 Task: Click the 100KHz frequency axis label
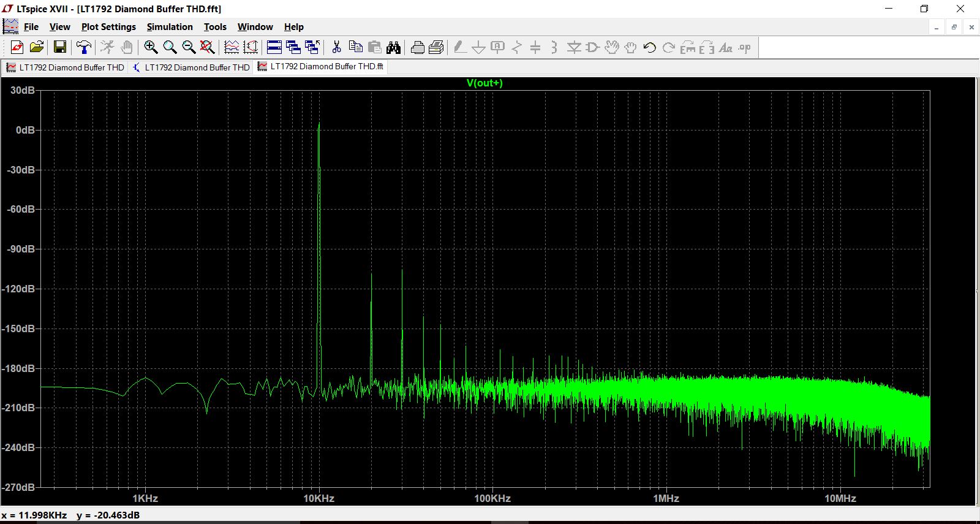point(492,498)
